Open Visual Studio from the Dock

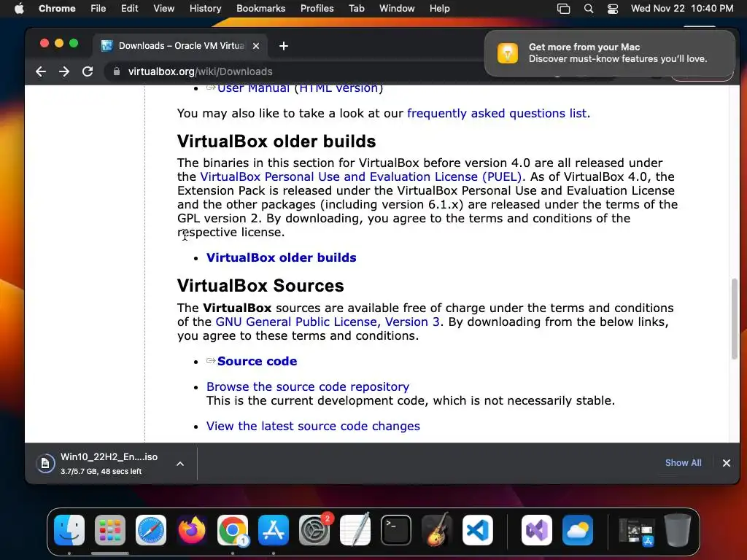pos(537,530)
